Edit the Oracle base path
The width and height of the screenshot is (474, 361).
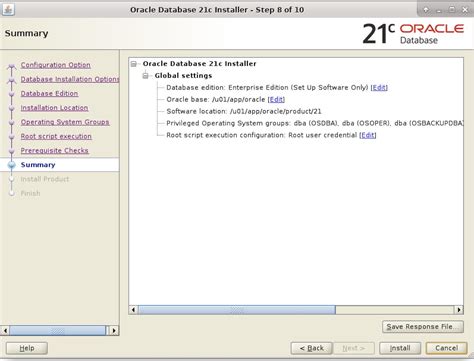tap(276, 99)
